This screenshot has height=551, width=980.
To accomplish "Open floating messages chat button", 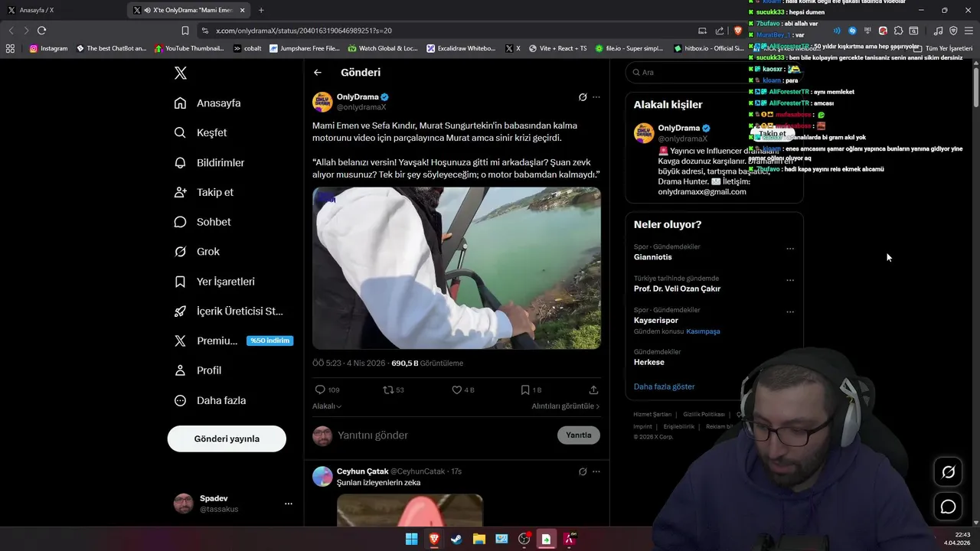I will coord(948,507).
